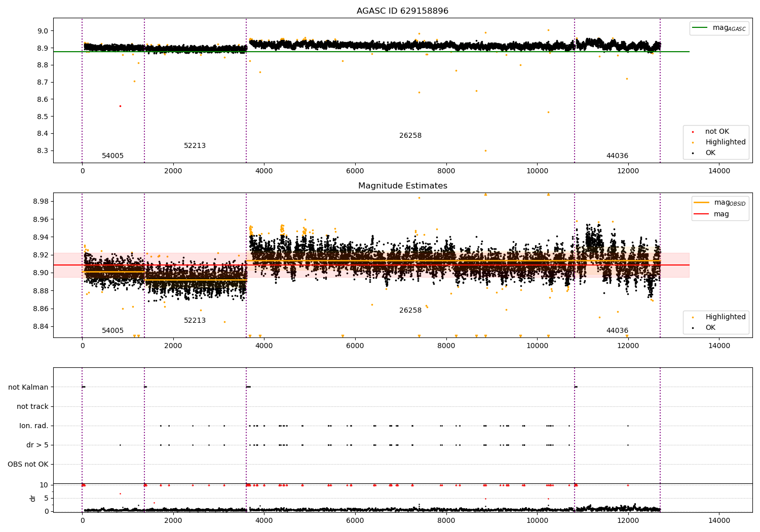Click the x-axis tick 6000 in top plot
760x532 pixels.
(x=355, y=171)
